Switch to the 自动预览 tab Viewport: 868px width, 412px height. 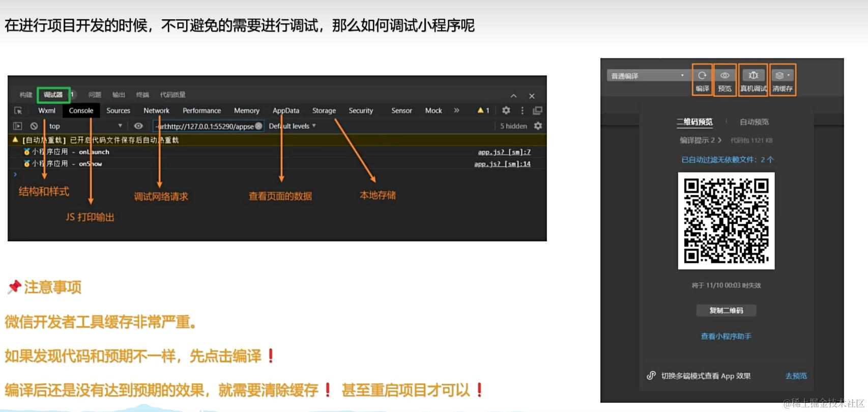click(x=754, y=122)
